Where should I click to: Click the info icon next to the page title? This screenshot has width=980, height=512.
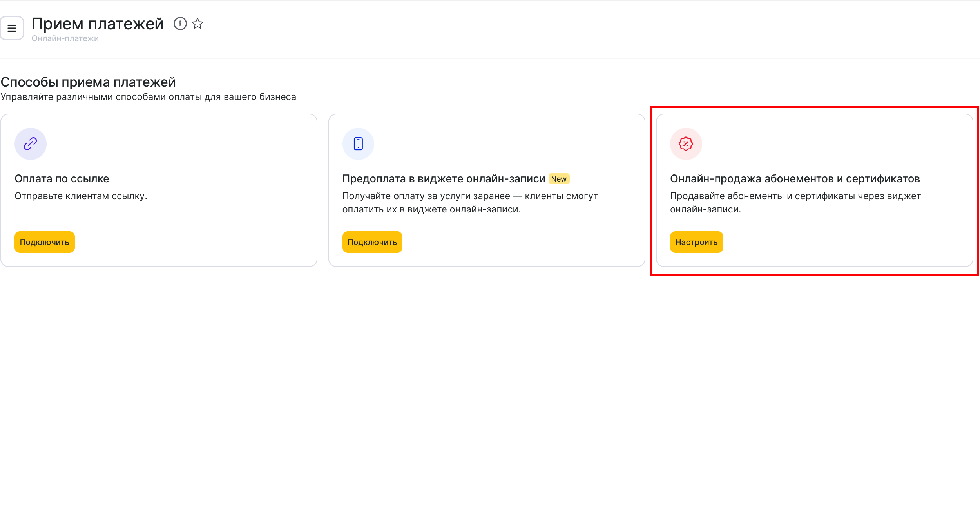[180, 24]
